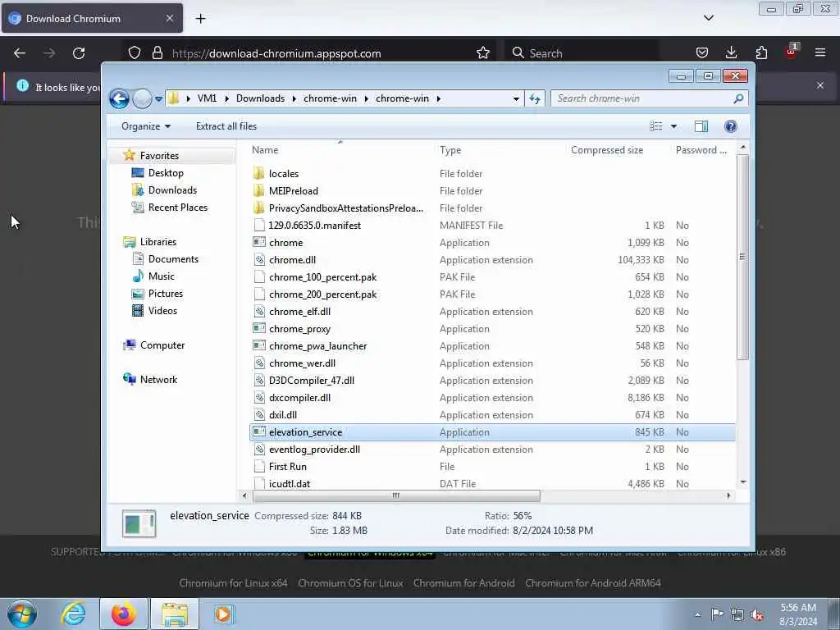Click the Explorer forward navigation arrow
The height and width of the screenshot is (630, 840).
point(142,98)
